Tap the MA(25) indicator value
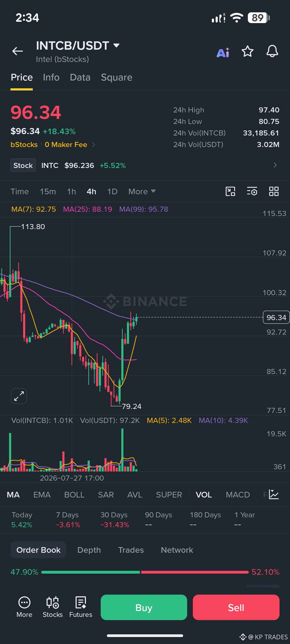 (x=88, y=209)
